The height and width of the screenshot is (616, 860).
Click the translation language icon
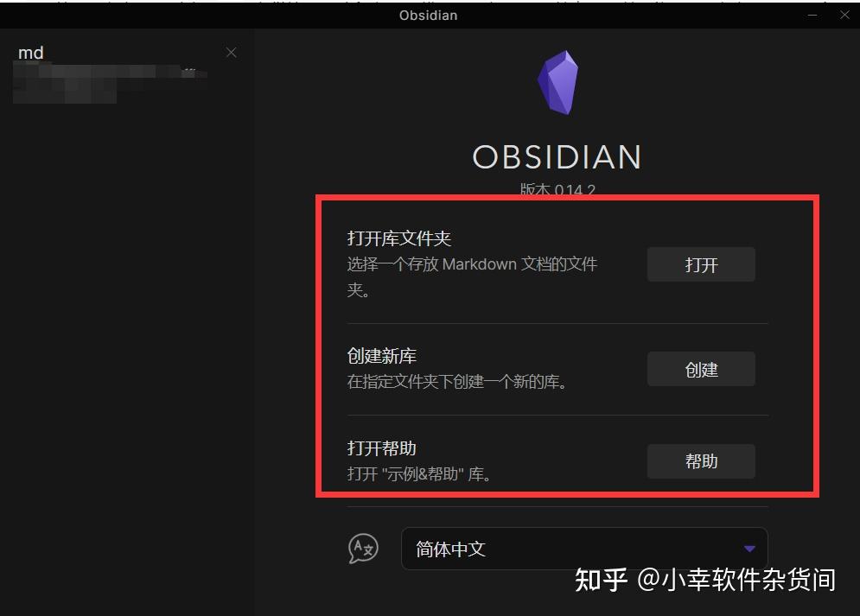pyautogui.click(x=363, y=549)
